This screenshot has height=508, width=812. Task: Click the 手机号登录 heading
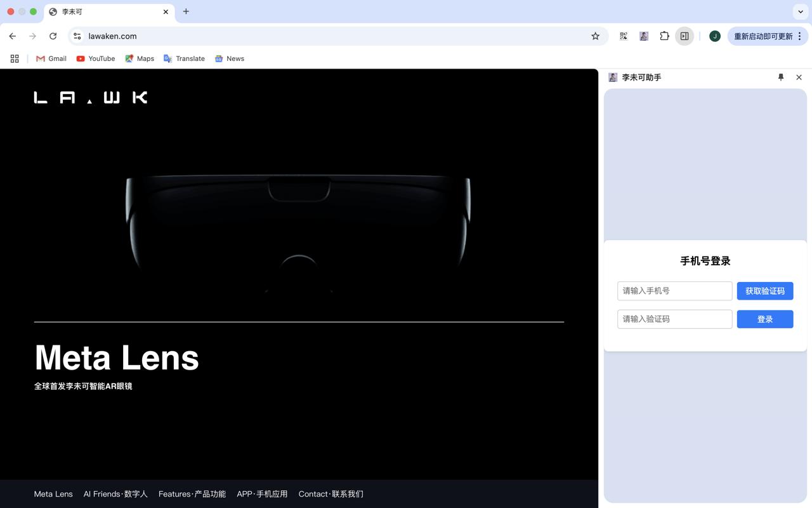click(705, 261)
